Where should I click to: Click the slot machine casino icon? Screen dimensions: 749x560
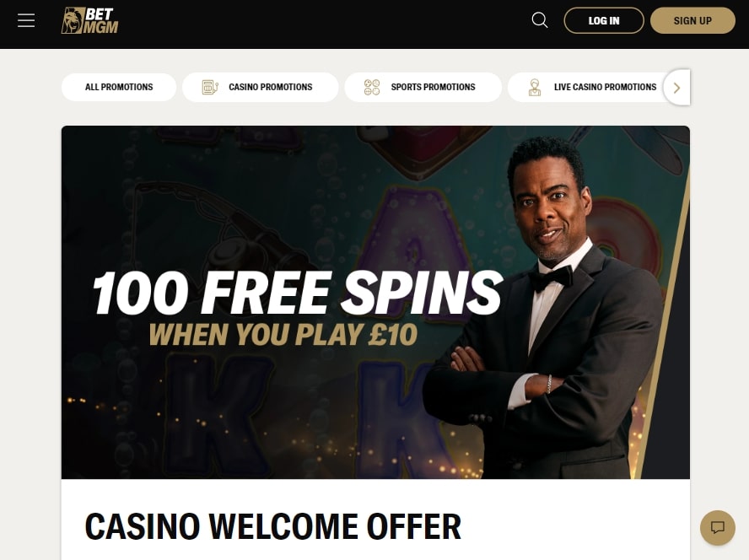tap(210, 88)
